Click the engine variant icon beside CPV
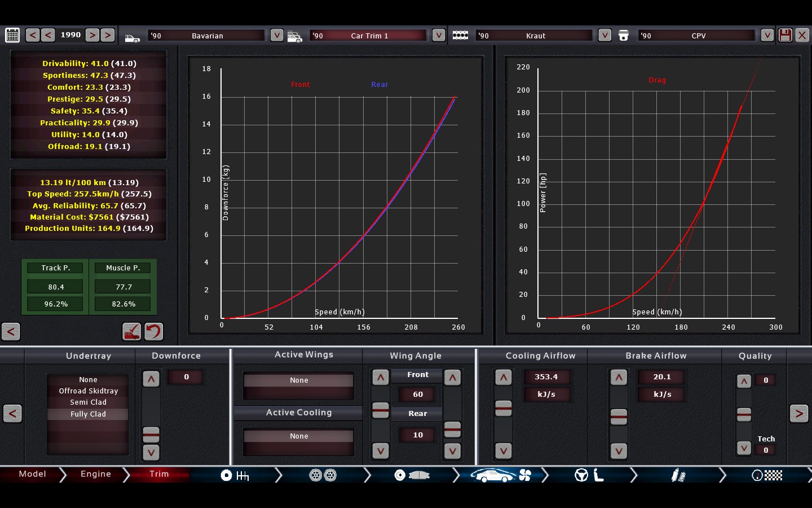Image resolution: width=812 pixels, height=508 pixels. point(624,36)
